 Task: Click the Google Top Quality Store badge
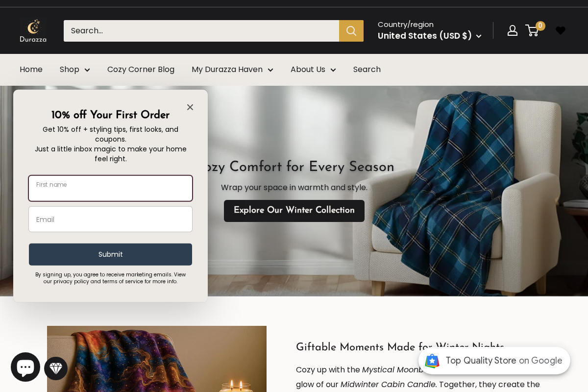(494, 361)
